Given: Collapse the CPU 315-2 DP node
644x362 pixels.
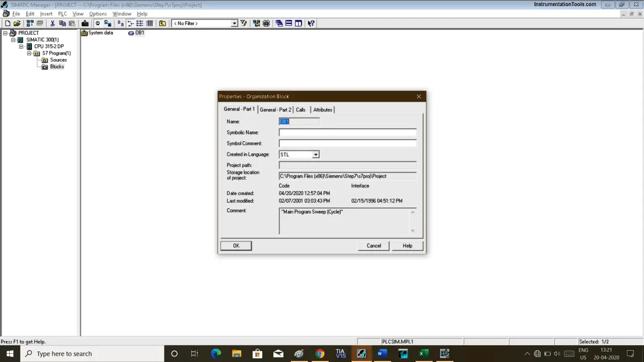Looking at the screenshot, I should [x=21, y=46].
